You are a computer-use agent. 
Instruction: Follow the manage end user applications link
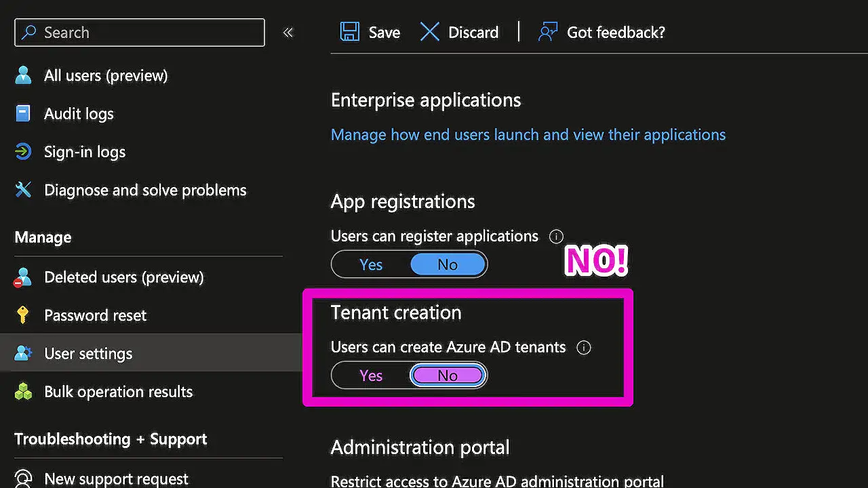tap(528, 134)
